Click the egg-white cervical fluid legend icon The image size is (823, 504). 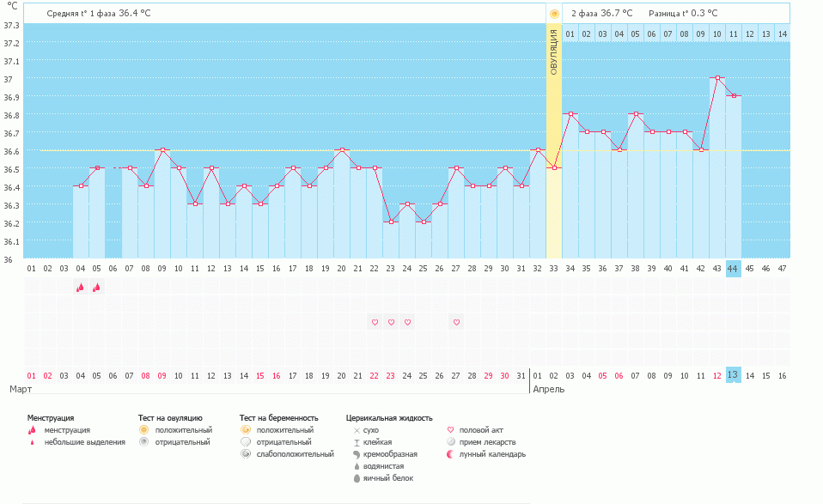click(357, 478)
